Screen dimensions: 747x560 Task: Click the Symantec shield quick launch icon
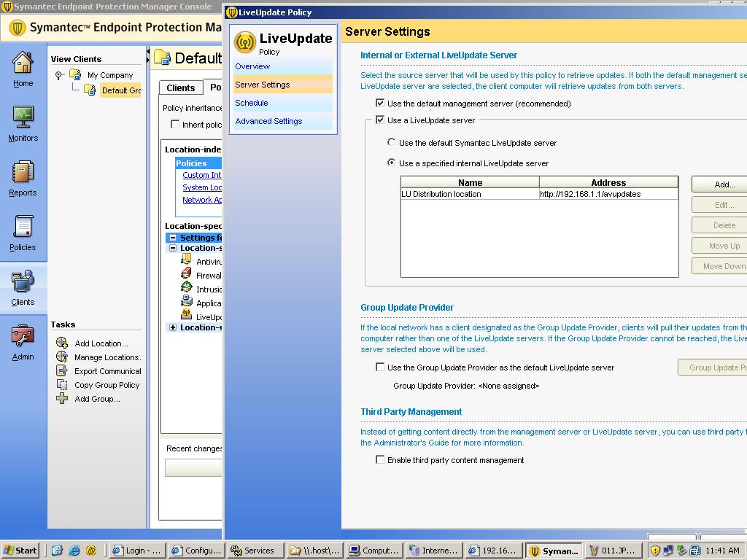tap(91, 551)
